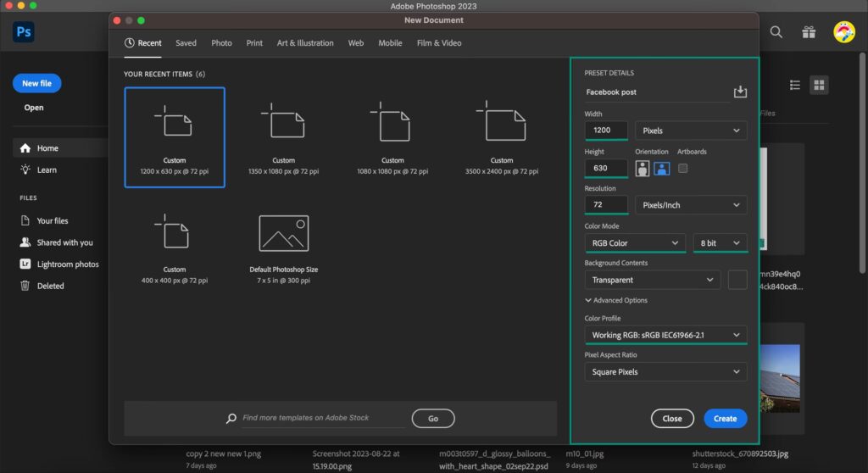Click the Go button for Adobe Stock

[433, 419]
